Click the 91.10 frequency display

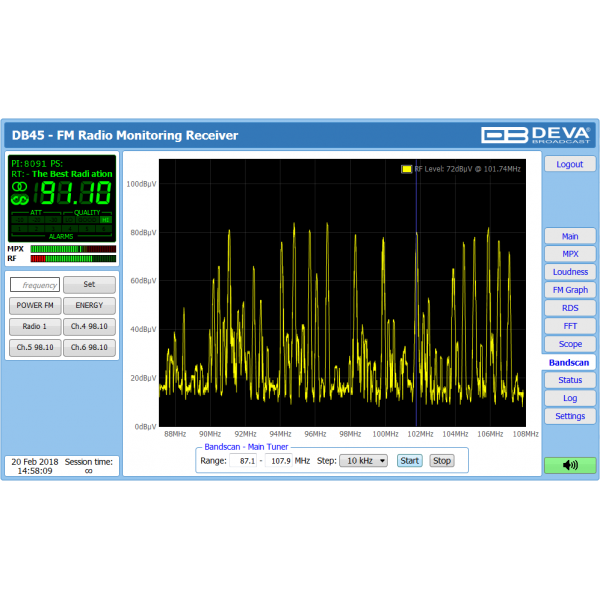coord(72,192)
